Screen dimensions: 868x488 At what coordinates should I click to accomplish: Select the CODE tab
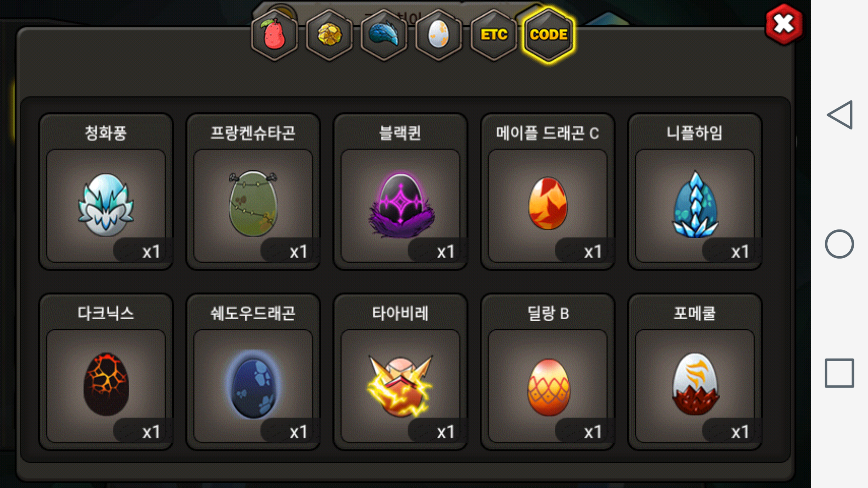tap(549, 35)
